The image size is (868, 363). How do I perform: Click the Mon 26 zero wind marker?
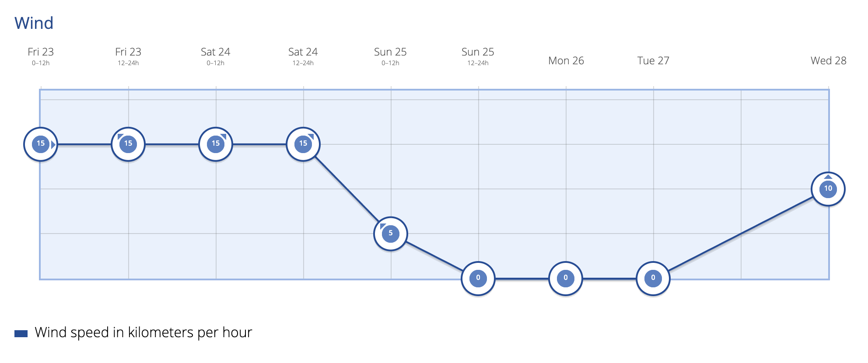[566, 279]
